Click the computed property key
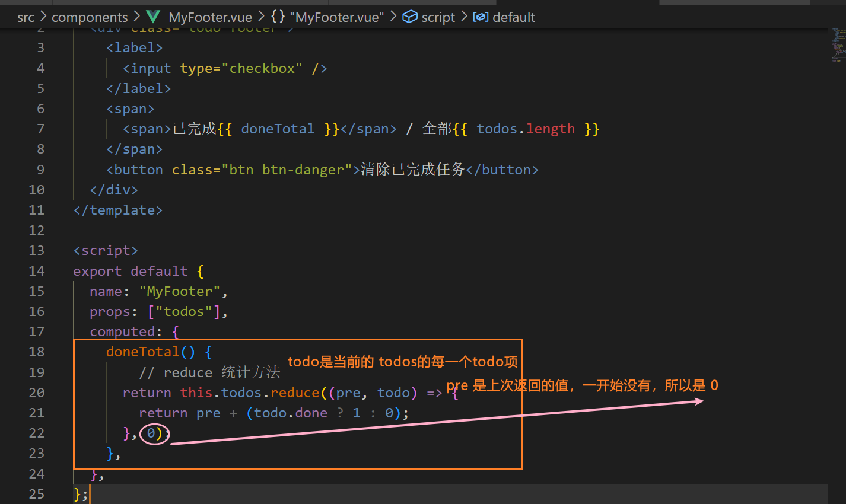 [122, 331]
